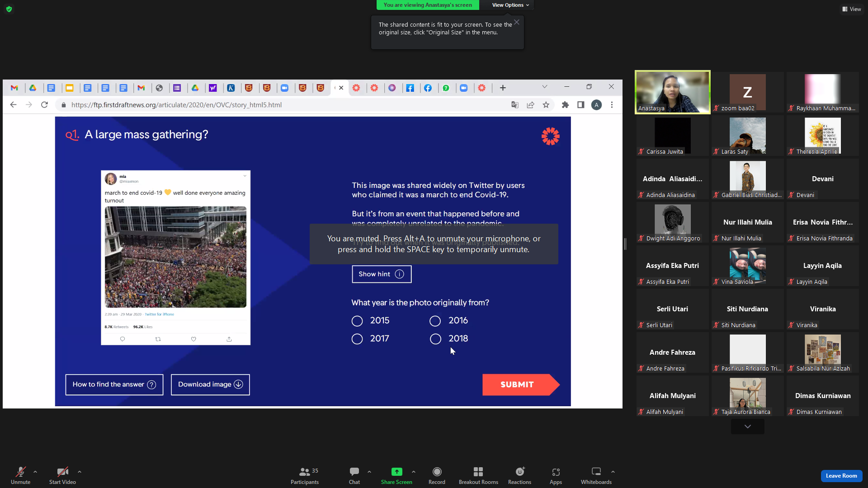Open the browser profile avatar A
Screen dimensions: 868x488
click(597, 105)
